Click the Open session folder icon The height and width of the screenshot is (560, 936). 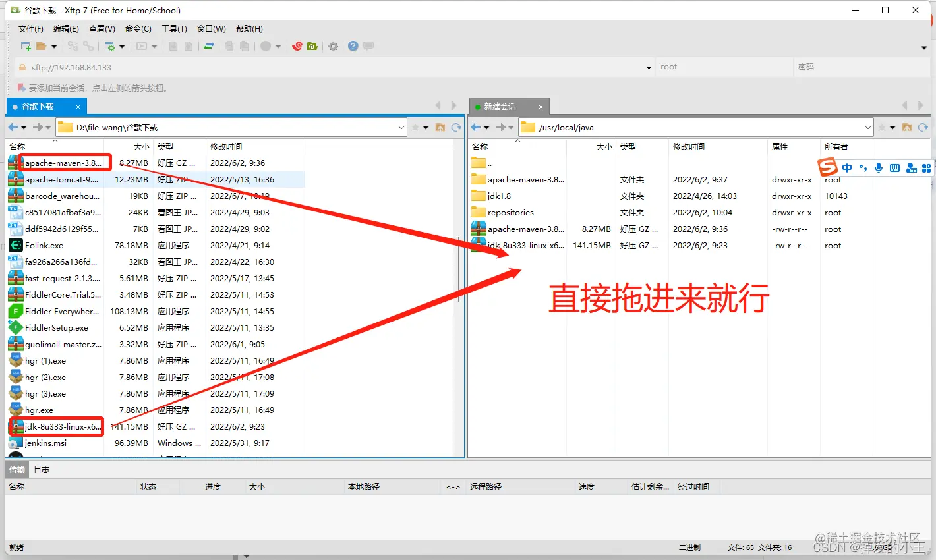[41, 46]
